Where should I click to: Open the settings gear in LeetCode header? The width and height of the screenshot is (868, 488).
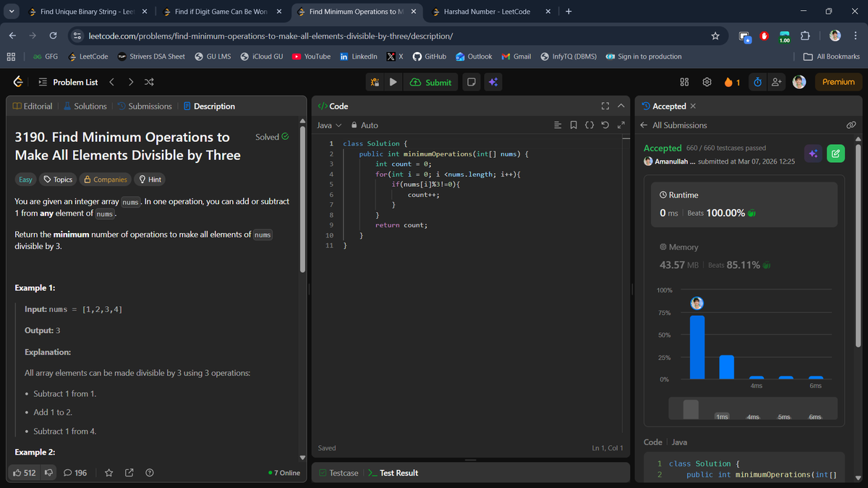(707, 83)
